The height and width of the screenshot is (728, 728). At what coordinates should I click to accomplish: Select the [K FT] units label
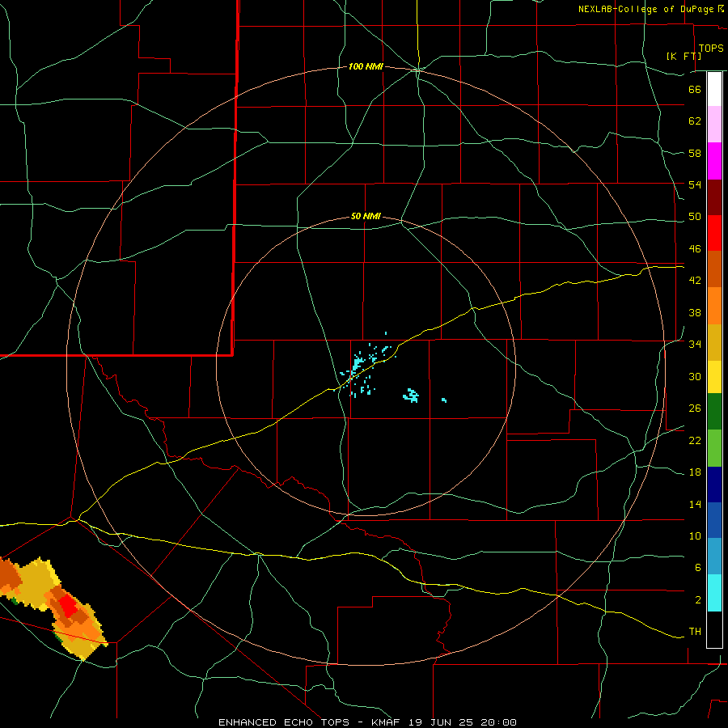coord(684,56)
